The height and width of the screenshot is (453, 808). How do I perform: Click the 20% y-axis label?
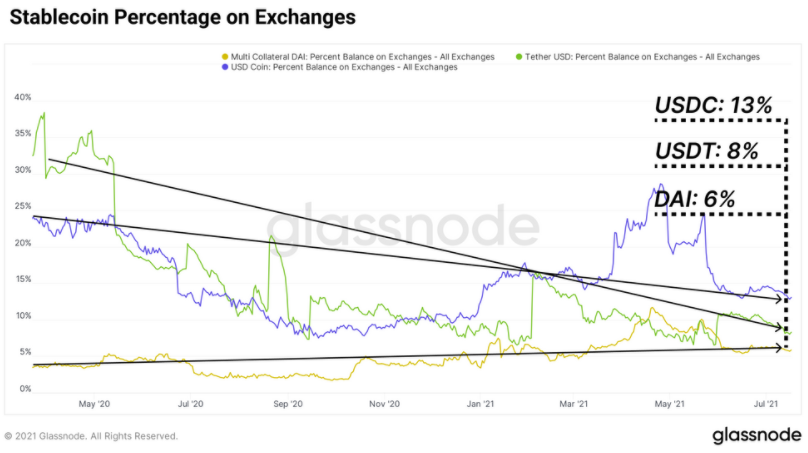coord(22,243)
